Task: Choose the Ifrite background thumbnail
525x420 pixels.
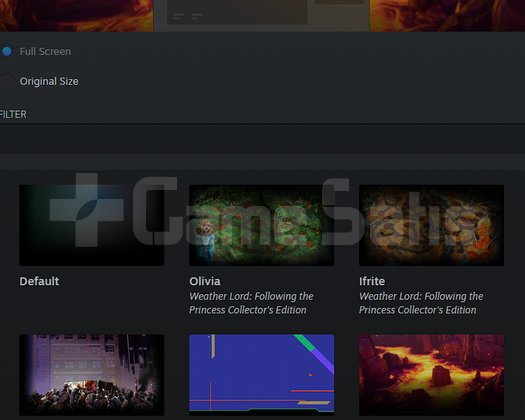Action: (431, 225)
